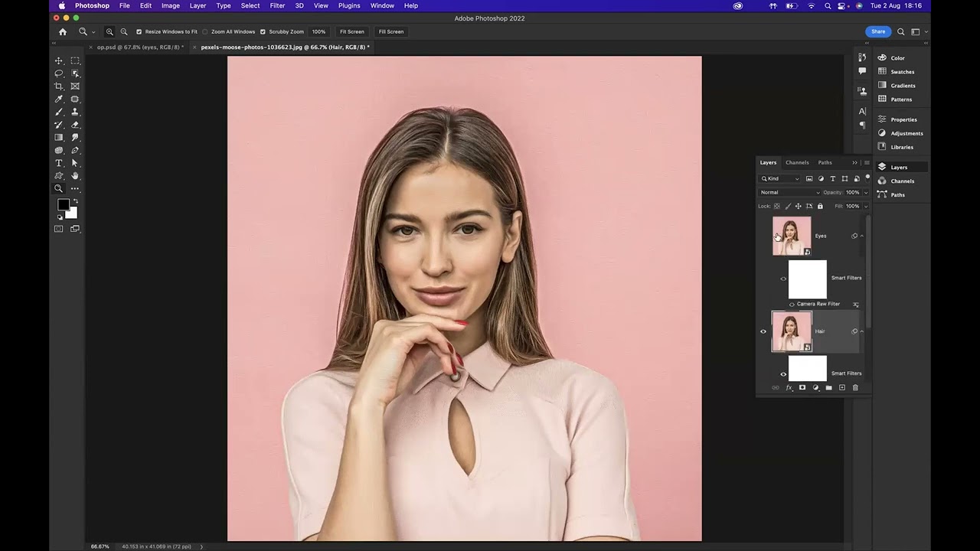Screen dimensions: 980x551
Task: Select the Zoom tool in toolbox
Action: (x=59, y=188)
